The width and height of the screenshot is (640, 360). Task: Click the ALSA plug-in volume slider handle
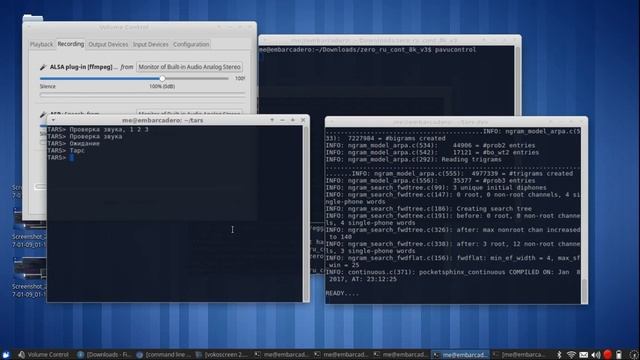[162, 78]
